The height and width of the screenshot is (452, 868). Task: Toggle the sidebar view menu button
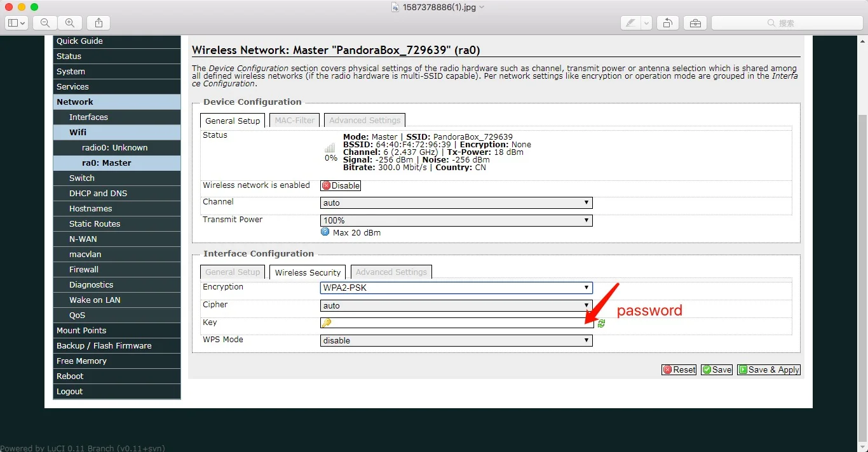[x=17, y=23]
